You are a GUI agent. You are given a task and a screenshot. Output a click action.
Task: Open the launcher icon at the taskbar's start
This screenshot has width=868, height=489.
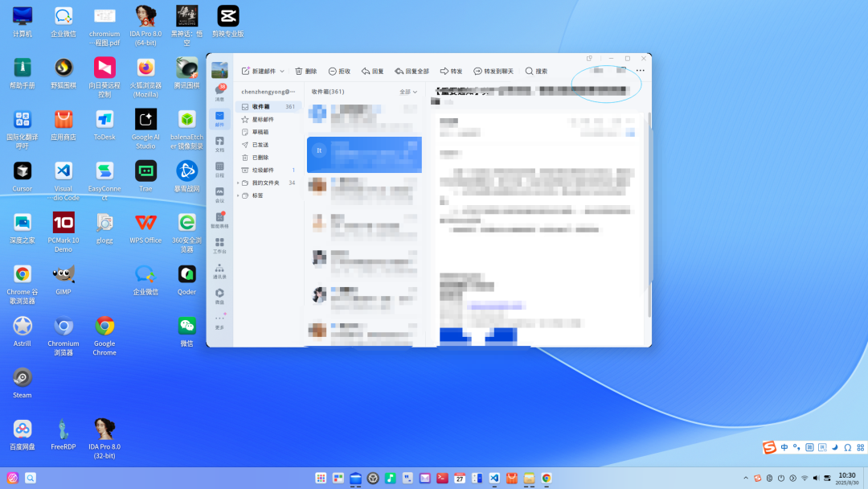[x=13, y=478]
